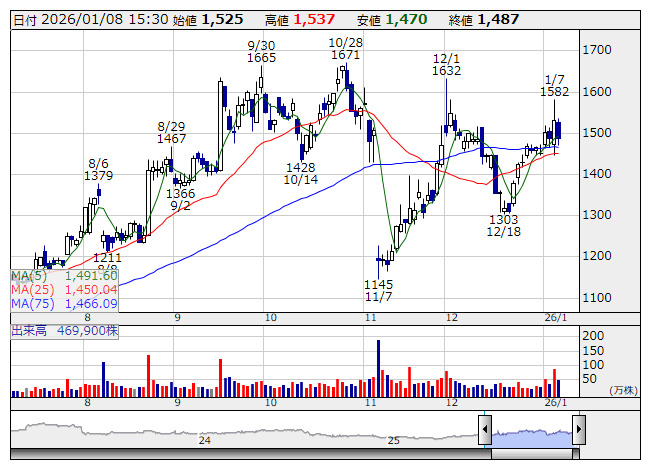Click the 終値 1,487 closing price
This screenshot has width=653, height=470.
click(x=484, y=20)
